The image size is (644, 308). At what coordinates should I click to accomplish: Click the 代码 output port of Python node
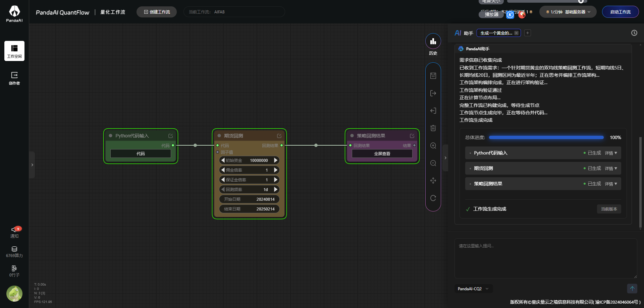click(x=173, y=145)
